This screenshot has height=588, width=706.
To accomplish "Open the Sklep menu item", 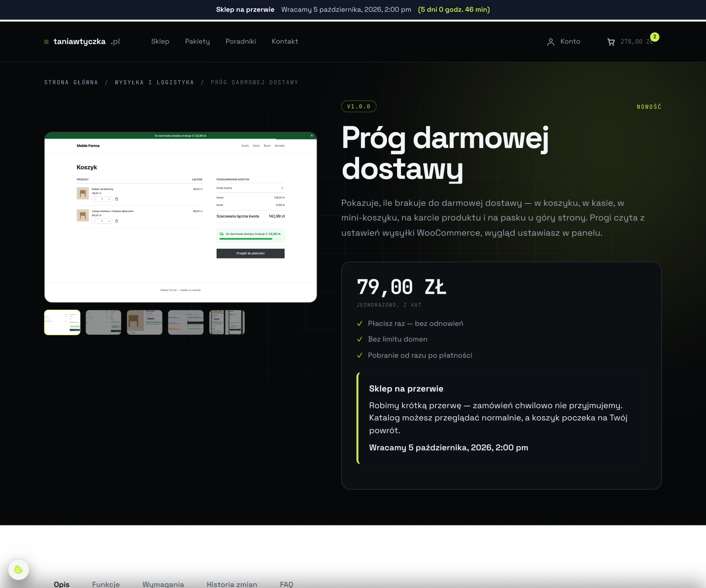I will (160, 41).
